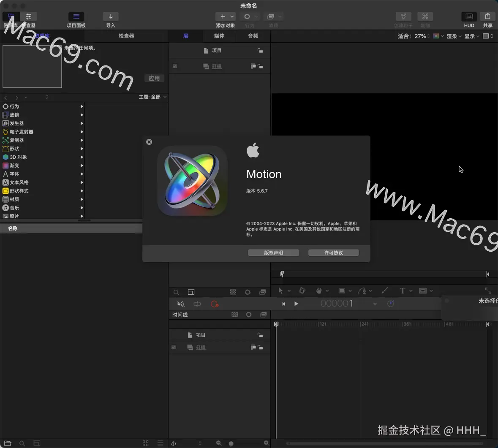Screen dimensions: 498x448
Task: Expand the Behaviors (行为) library category
Action: point(82,106)
